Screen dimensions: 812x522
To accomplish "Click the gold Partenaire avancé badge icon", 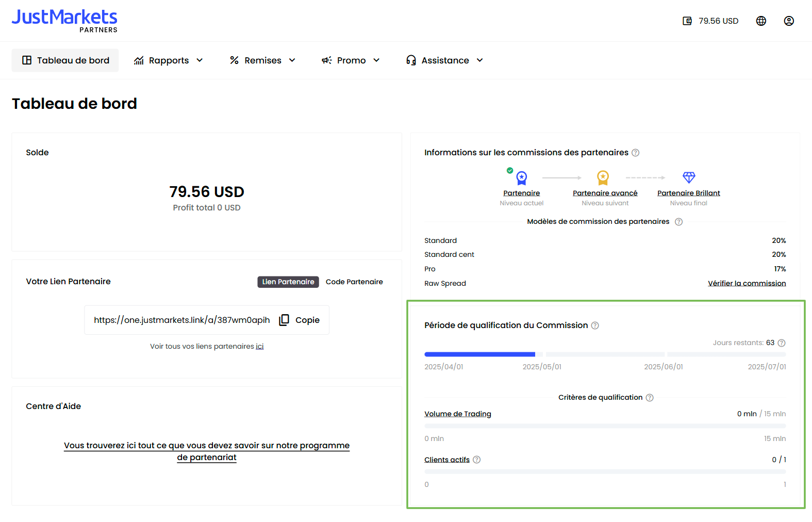I will (x=603, y=178).
